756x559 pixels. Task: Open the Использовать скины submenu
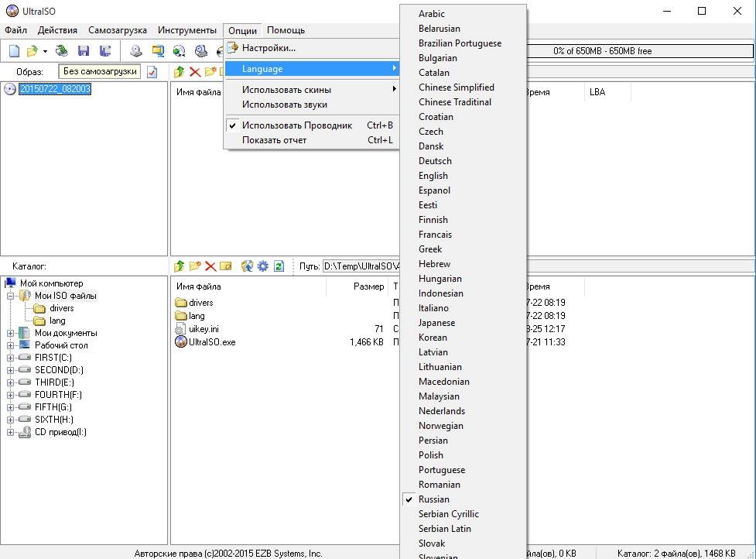pos(312,90)
